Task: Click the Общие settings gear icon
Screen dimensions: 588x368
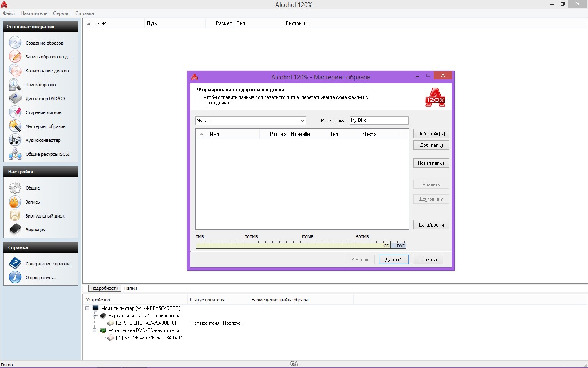Action: (15, 188)
